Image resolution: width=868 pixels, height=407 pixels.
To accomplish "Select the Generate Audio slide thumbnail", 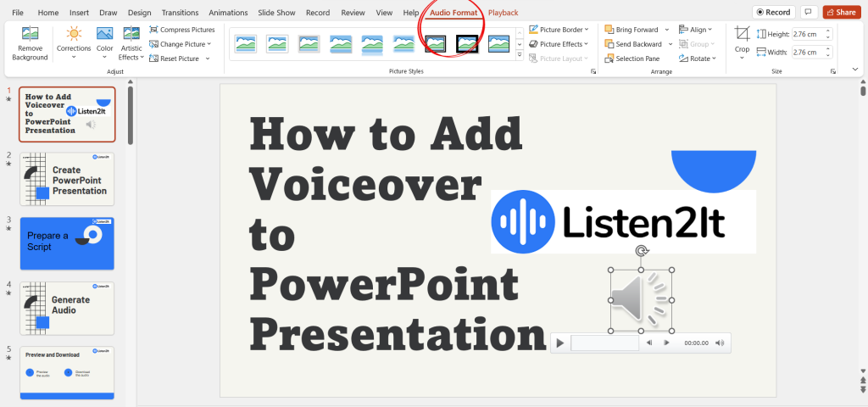I will pyautogui.click(x=67, y=309).
